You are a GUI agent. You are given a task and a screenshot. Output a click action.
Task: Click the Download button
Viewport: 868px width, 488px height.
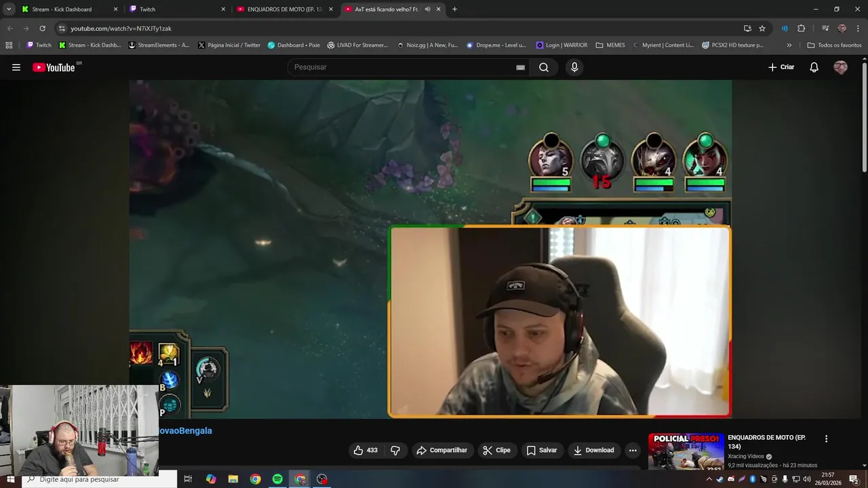click(x=593, y=450)
